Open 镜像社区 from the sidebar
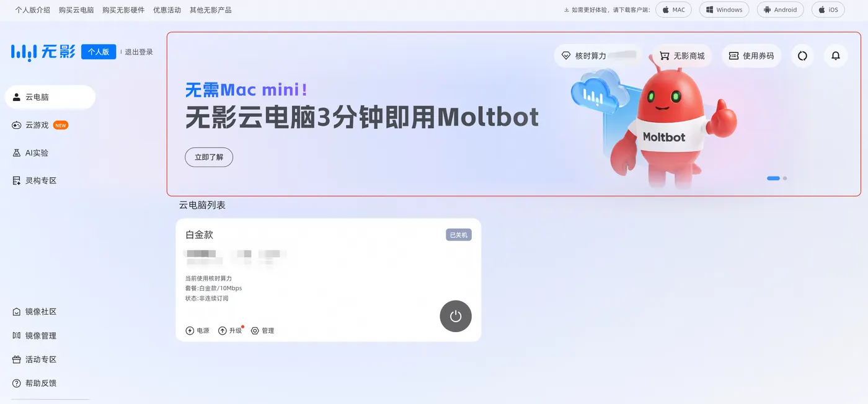The width and height of the screenshot is (868, 404). tap(34, 312)
